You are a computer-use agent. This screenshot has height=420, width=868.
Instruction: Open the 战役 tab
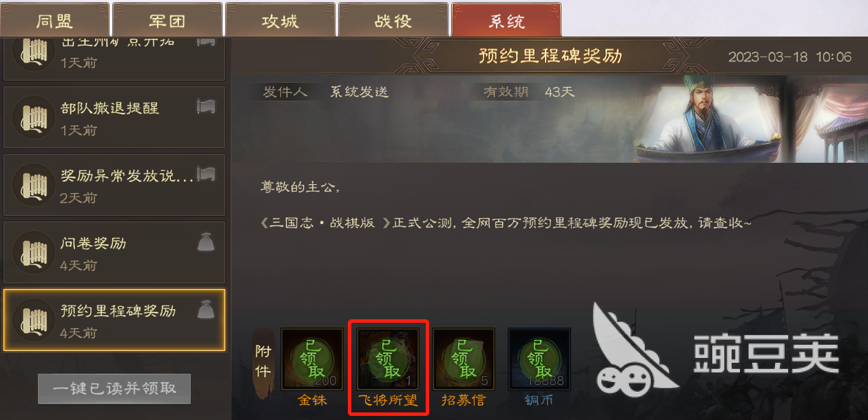(393, 20)
